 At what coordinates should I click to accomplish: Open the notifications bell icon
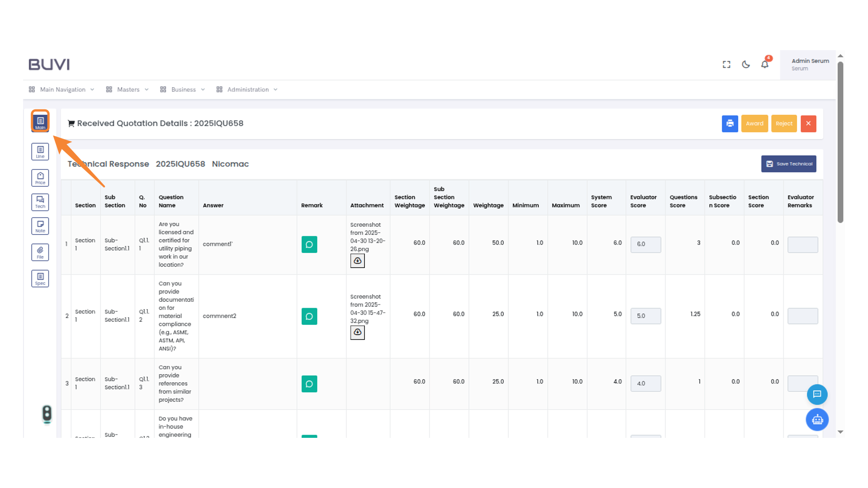764,65
